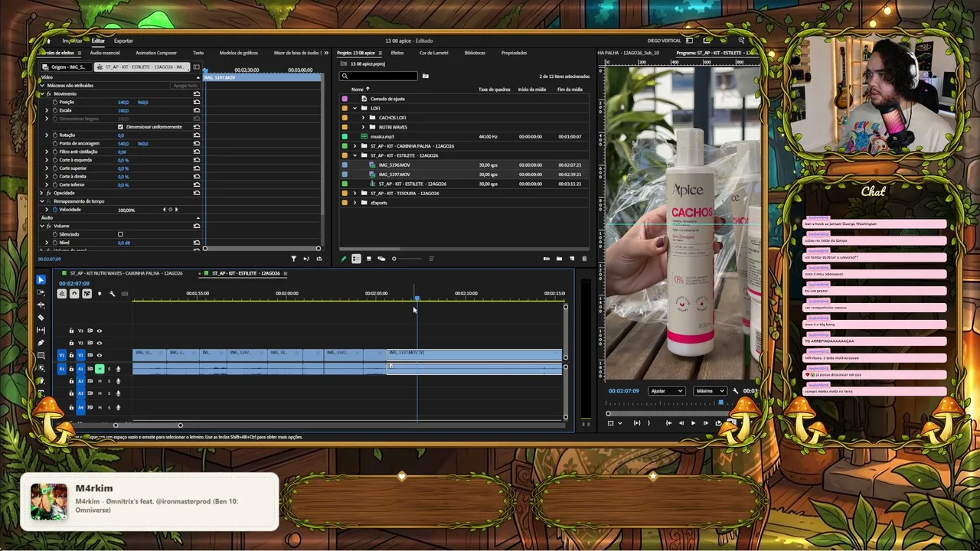Toggle stopwatch animation for Posição
This screenshot has height=551, width=980.
pos(54,102)
